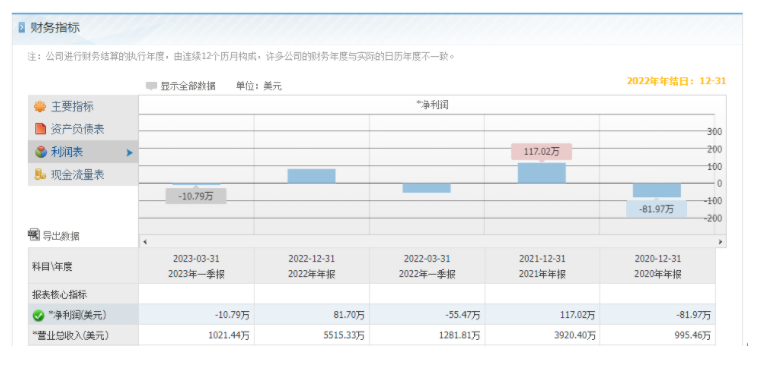This screenshot has height=369, width=760.
Task: Click the 2020-12-31 negative profit bar
Action: coord(657,190)
